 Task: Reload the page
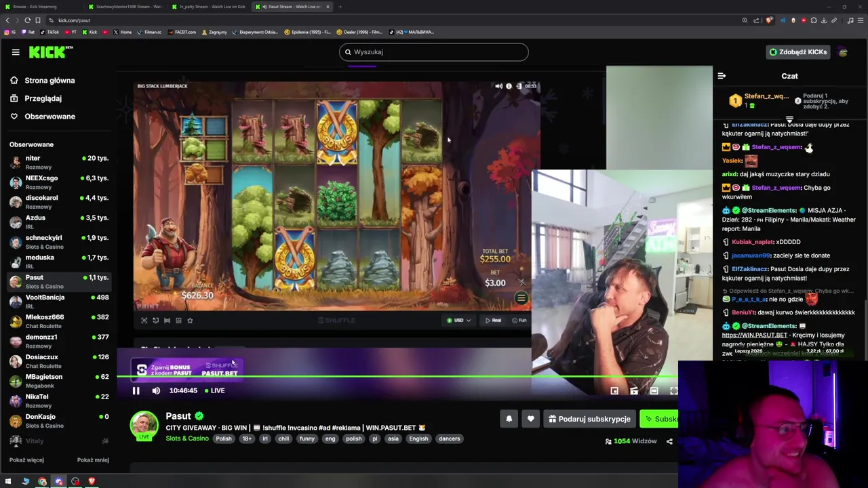[x=27, y=20]
